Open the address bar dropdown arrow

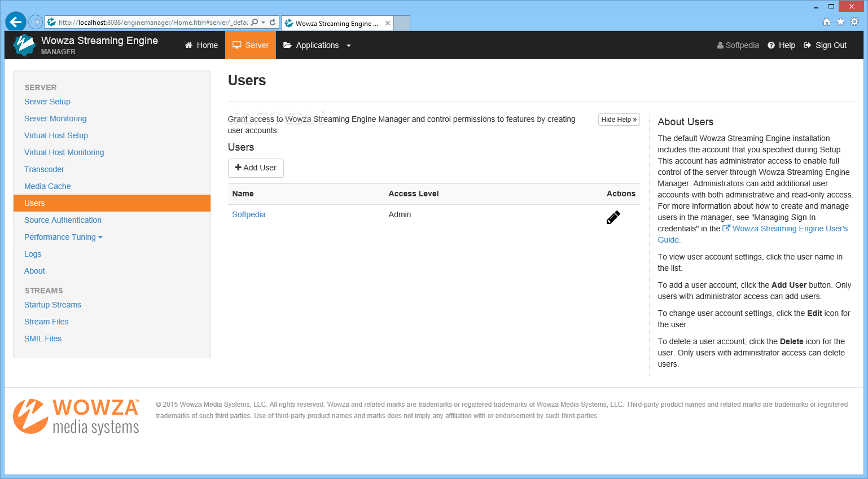tap(263, 23)
